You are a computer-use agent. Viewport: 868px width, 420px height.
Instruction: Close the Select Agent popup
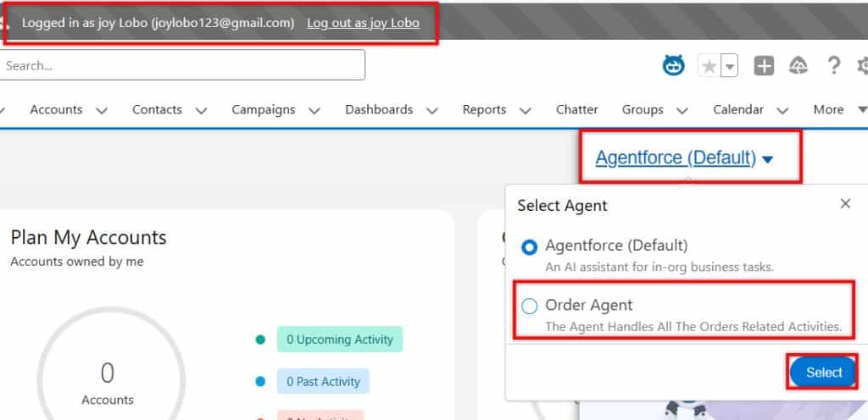point(845,204)
